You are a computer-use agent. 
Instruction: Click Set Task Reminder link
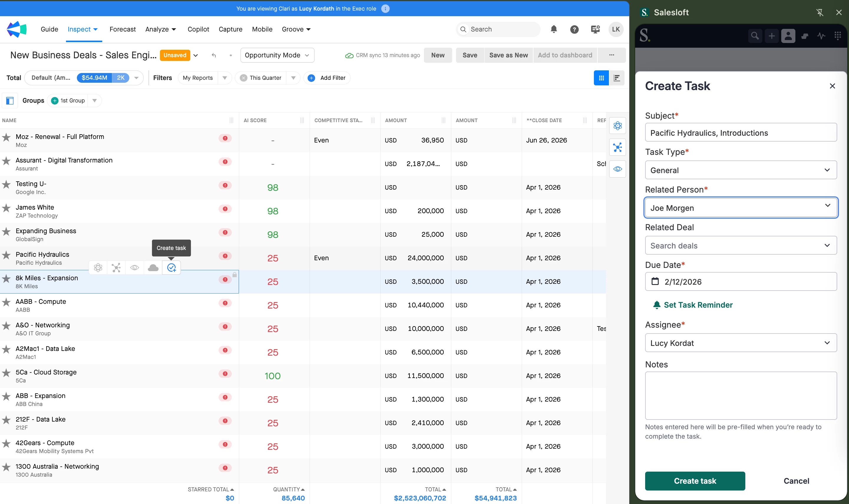tap(698, 305)
